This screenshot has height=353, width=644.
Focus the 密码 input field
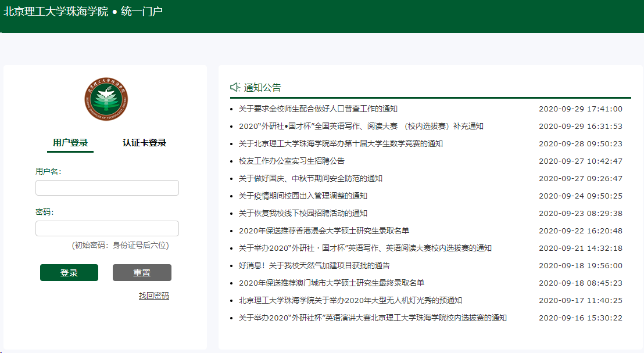tap(107, 229)
